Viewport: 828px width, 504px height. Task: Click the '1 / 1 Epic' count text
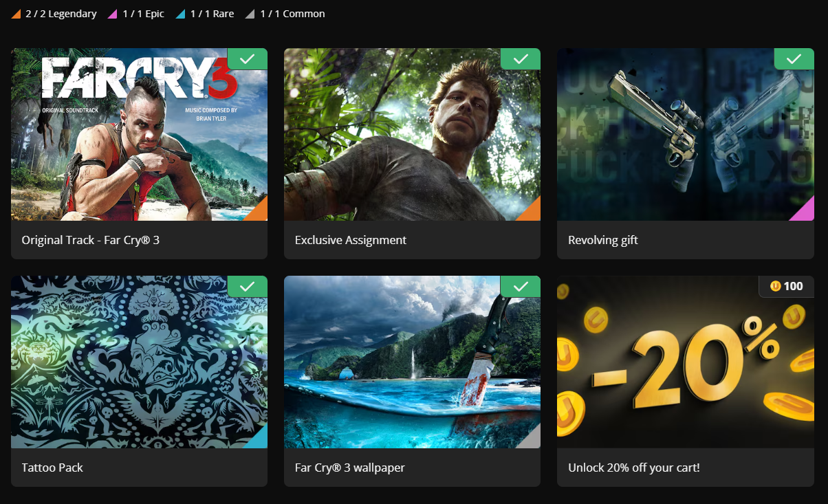pyautogui.click(x=143, y=14)
